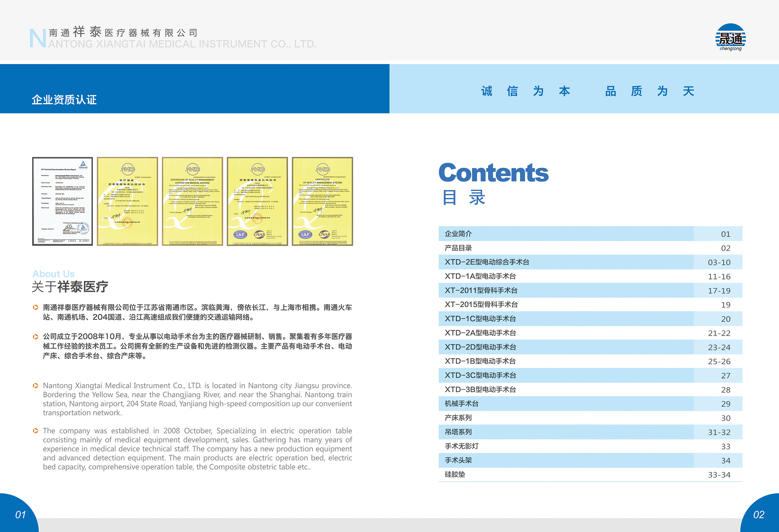The width and height of the screenshot is (779, 532).
Task: Click the About Us heading
Action: click(x=54, y=274)
